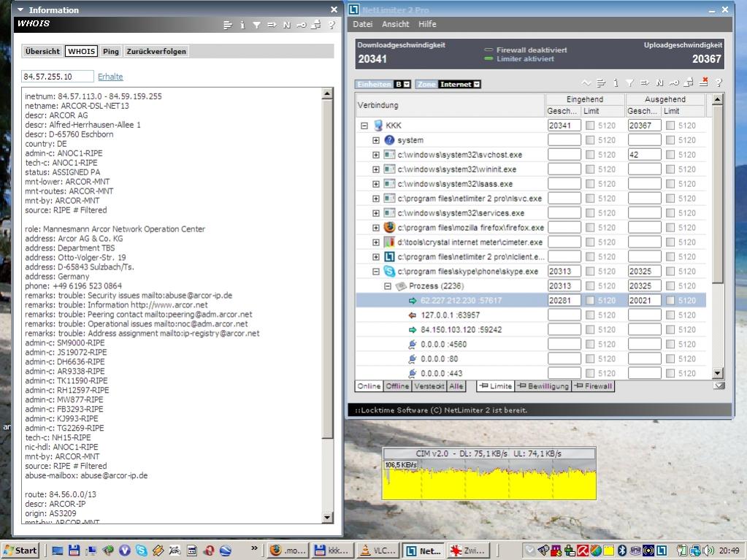Toggle outgoing limit checkbox for 62.227.212.230 connection

coord(670,300)
